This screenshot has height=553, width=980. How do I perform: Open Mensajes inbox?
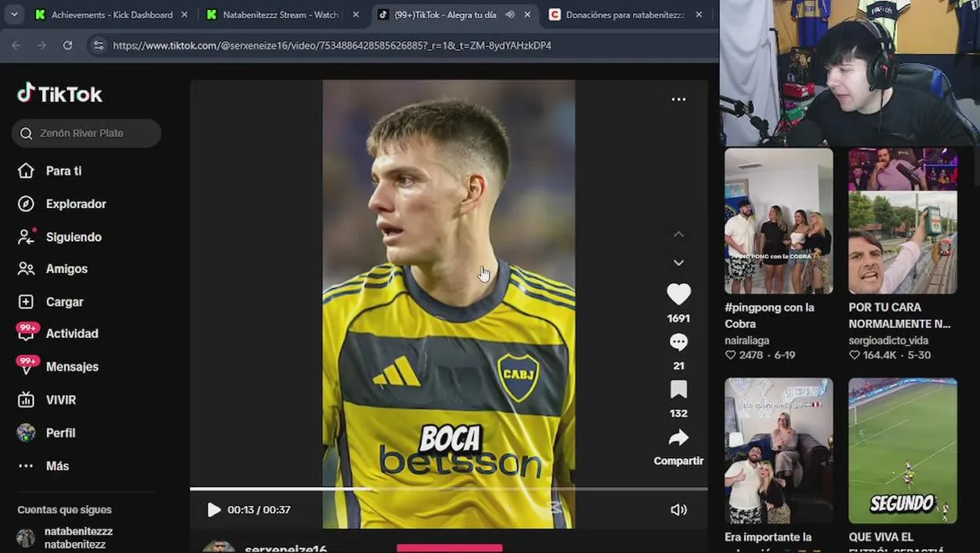click(58, 366)
